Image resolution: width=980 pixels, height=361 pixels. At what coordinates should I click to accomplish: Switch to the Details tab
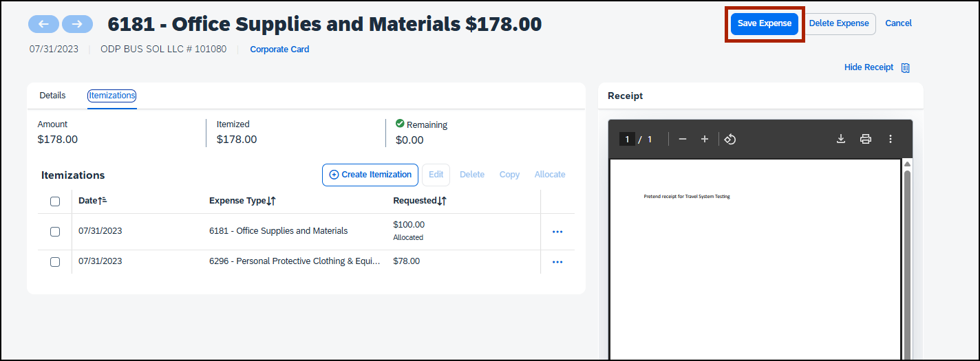tap(52, 96)
